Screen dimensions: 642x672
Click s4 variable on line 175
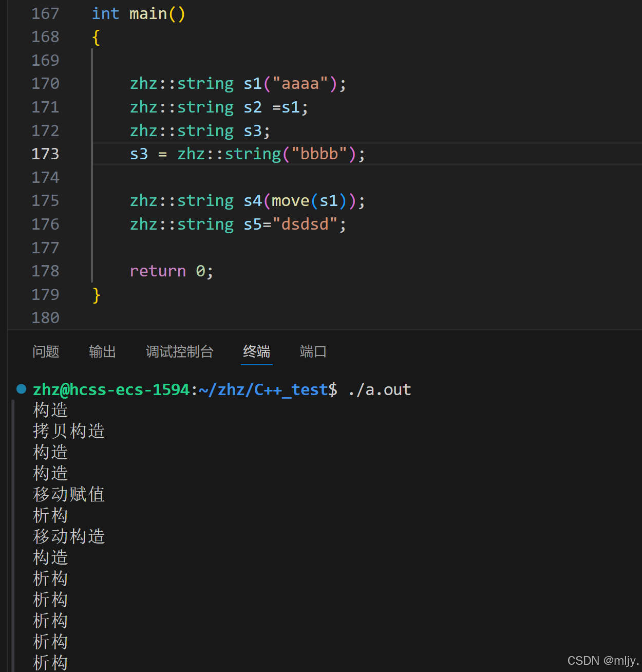point(253,200)
